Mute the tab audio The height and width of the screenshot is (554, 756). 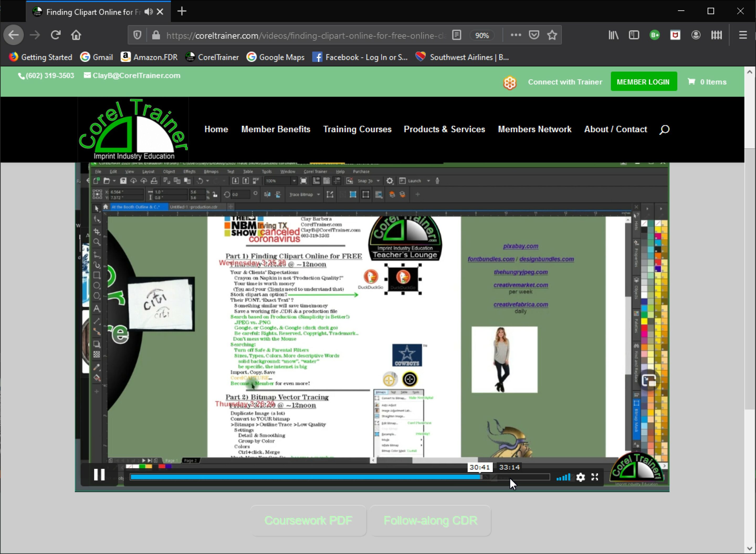(148, 12)
